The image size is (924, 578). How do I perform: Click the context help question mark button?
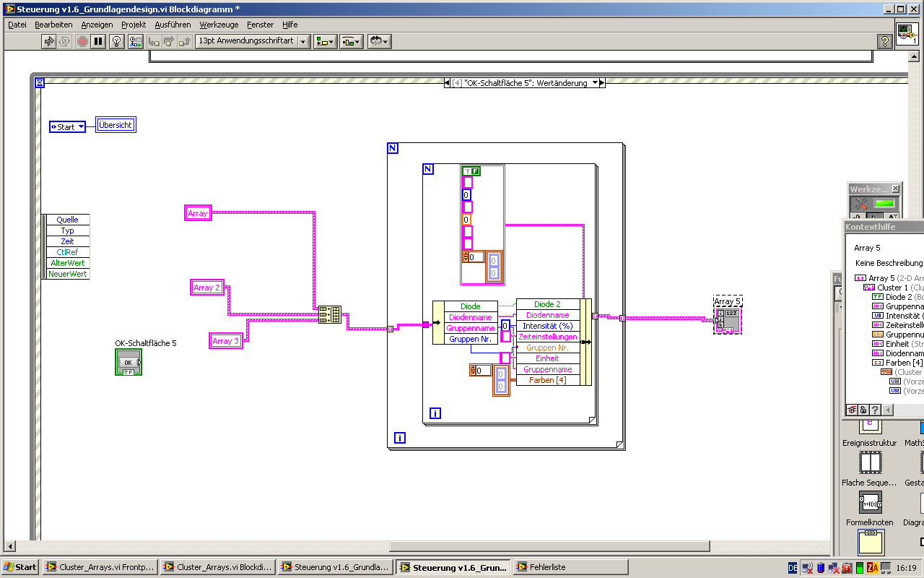(884, 42)
